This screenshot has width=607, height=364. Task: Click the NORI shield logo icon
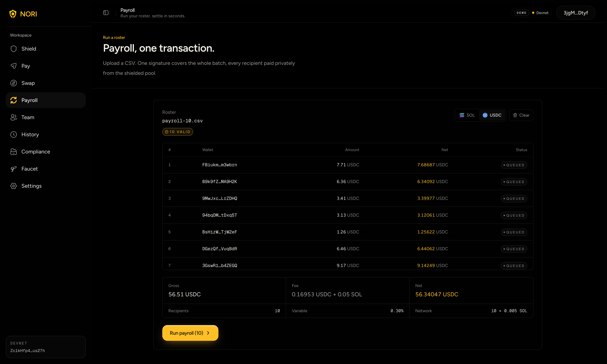coord(13,14)
